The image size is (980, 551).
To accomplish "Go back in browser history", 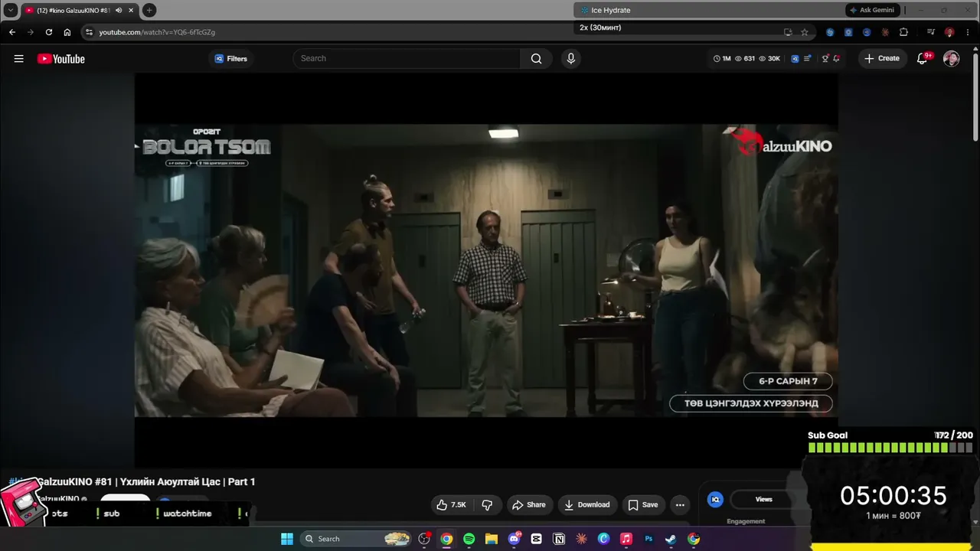I will pos(12,32).
